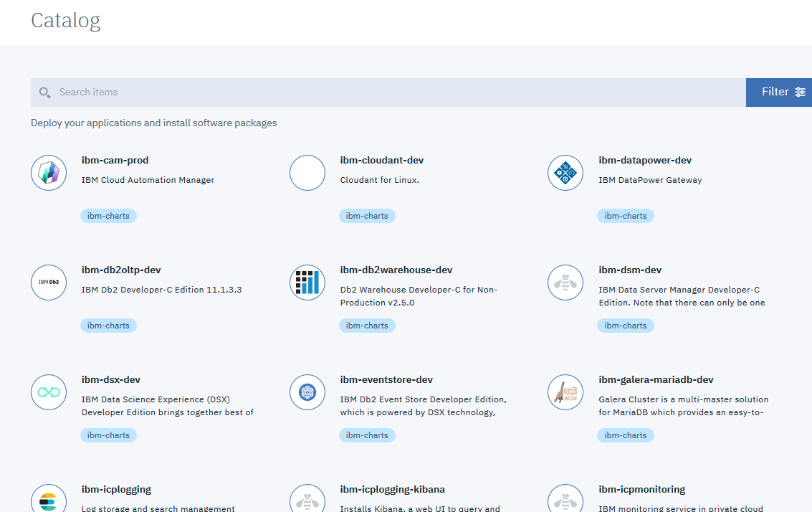Click the Catalog page heading

[x=66, y=21]
